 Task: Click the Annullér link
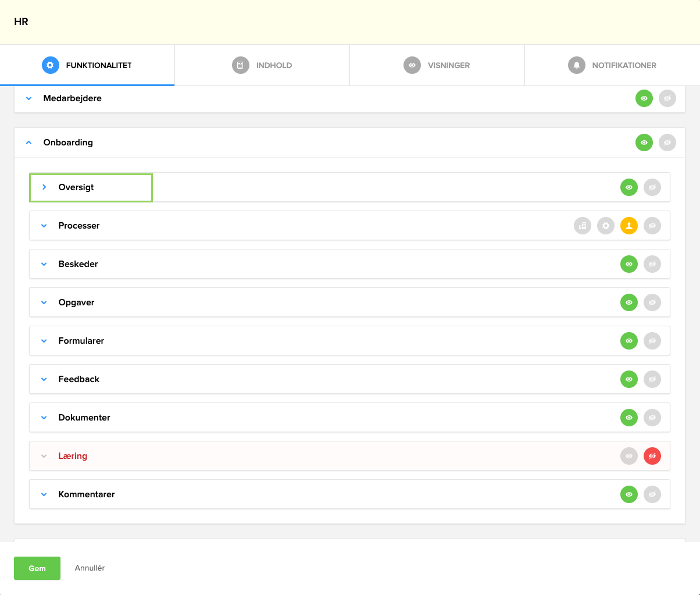(89, 568)
